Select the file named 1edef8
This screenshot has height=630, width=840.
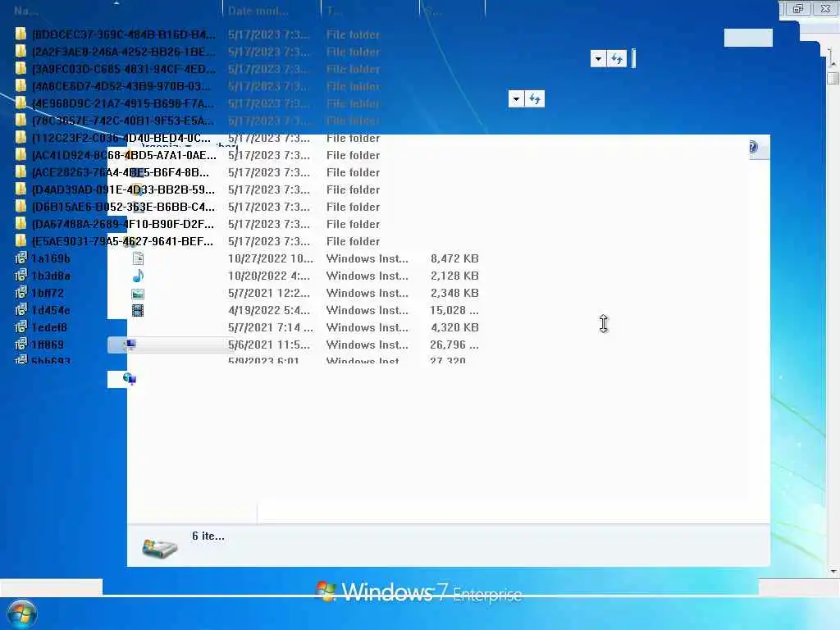point(49,327)
